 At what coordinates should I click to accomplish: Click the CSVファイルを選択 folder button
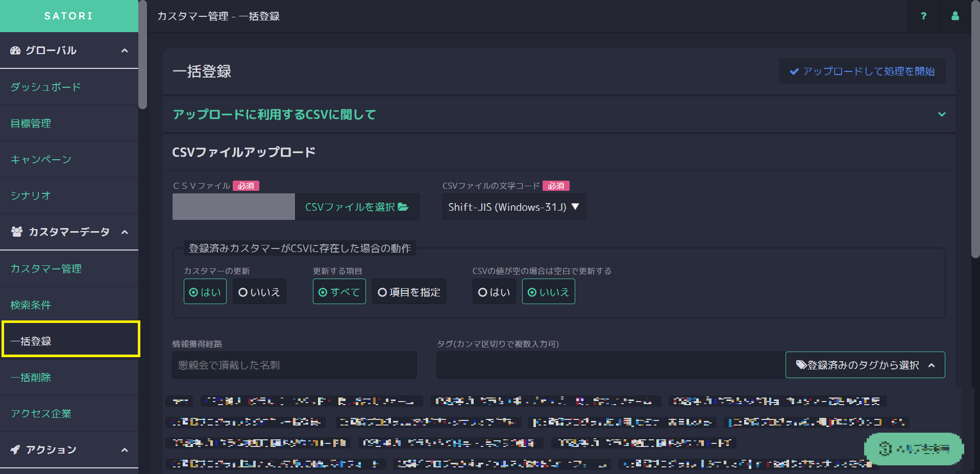pos(357,207)
